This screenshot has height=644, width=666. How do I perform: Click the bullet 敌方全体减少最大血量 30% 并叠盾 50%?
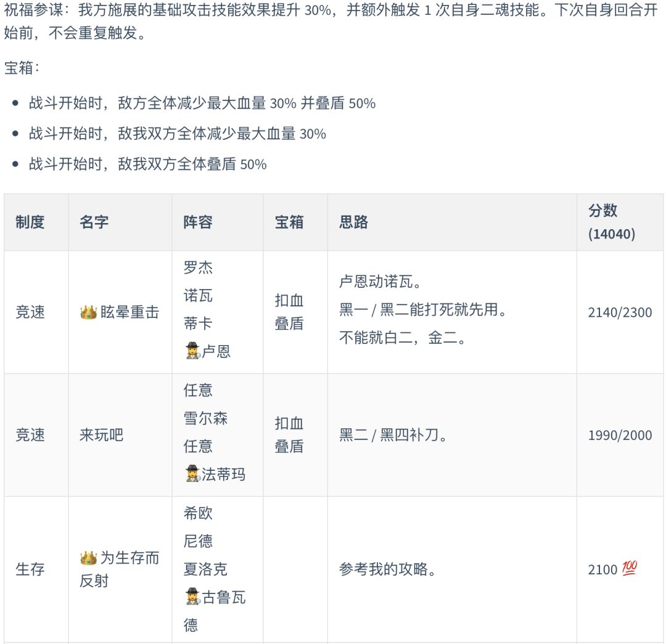202,103
